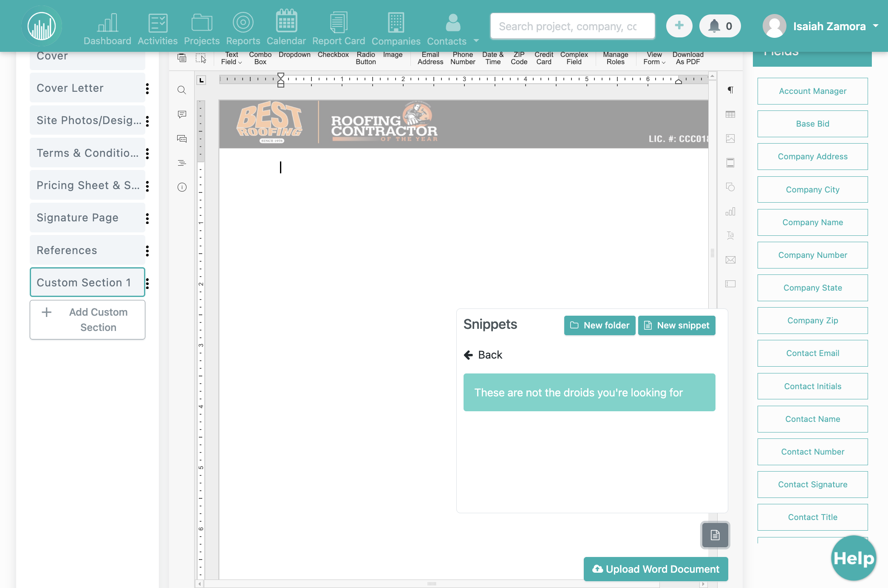Open the Terms & Conditions section
Screen dimensions: 888x588
click(x=87, y=153)
